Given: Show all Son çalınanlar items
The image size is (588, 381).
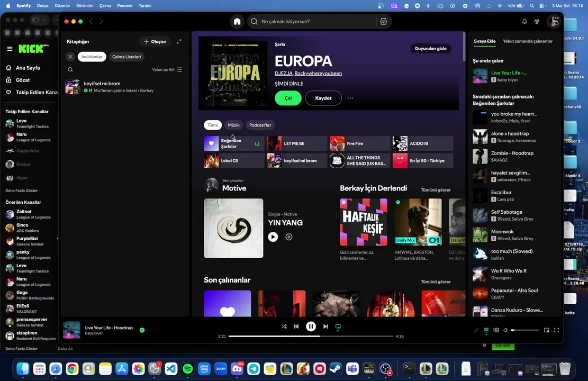Looking at the screenshot, I should point(436,282).
